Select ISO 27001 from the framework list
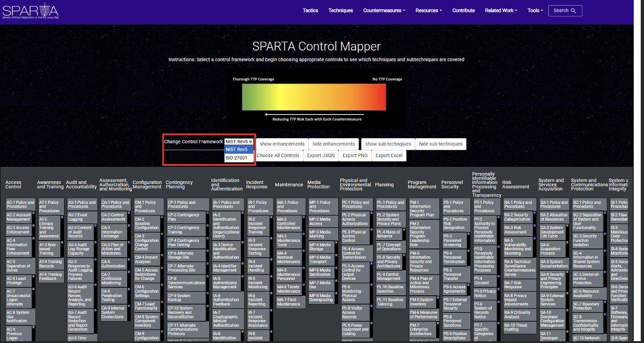644x343 pixels. click(239, 158)
